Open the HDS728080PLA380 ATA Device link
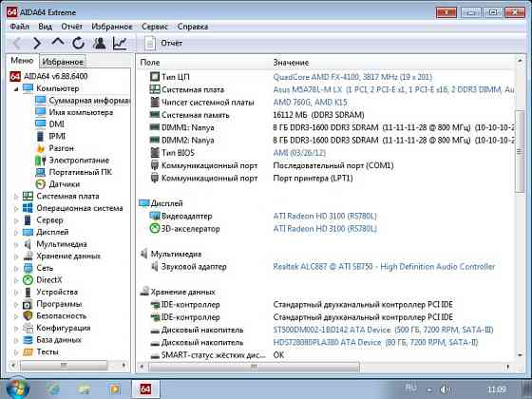Screen dimensions: 532x399 point(375,342)
